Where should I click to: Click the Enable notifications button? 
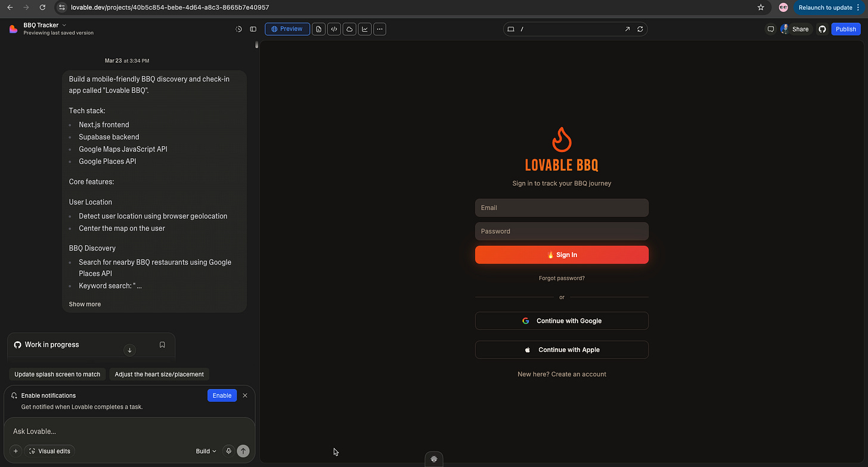tap(222, 395)
